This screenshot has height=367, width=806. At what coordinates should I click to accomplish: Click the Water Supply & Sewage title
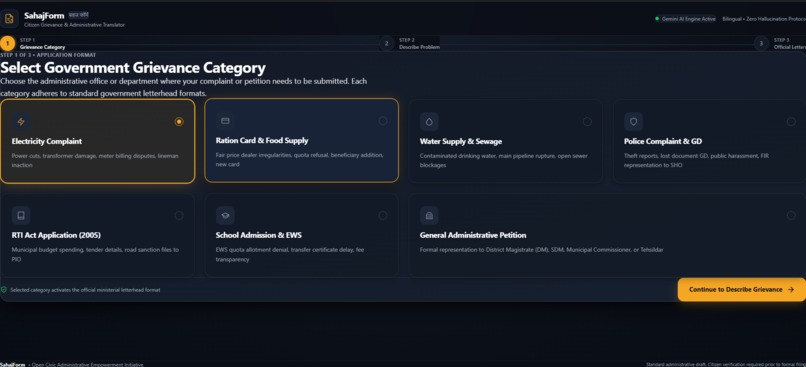click(461, 141)
